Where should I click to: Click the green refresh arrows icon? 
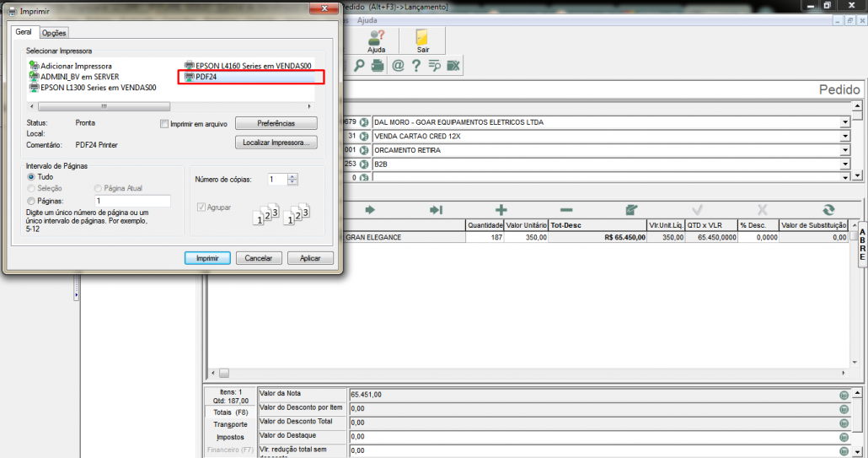[x=828, y=209]
